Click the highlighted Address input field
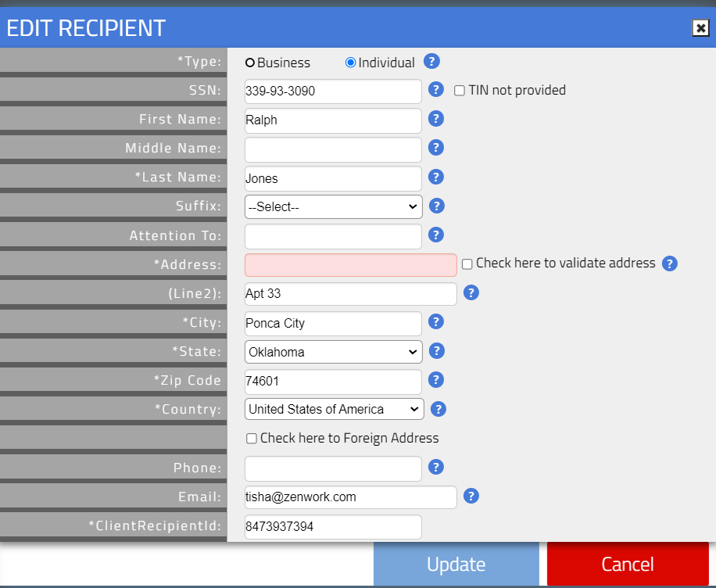This screenshot has height=588, width=716. [349, 264]
